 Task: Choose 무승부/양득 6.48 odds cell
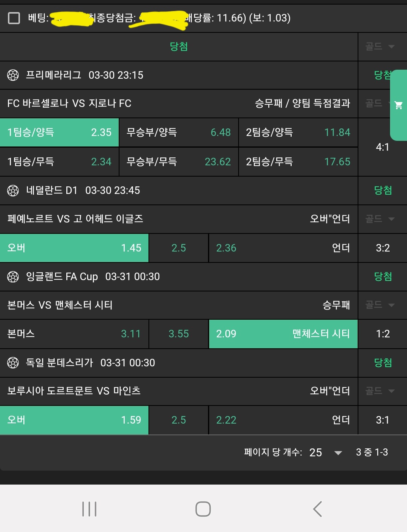tap(179, 133)
